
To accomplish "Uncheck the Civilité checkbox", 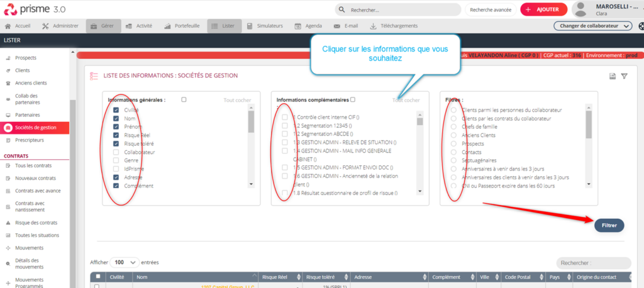I will click(x=116, y=109).
